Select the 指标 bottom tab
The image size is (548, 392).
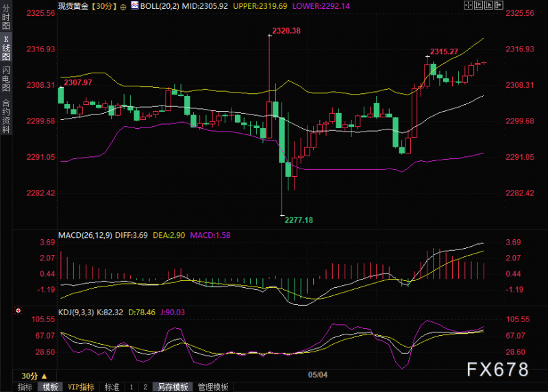pos(25,387)
